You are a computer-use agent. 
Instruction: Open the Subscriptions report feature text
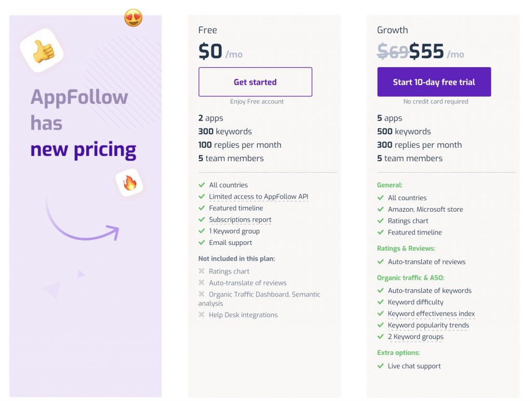pos(240,219)
